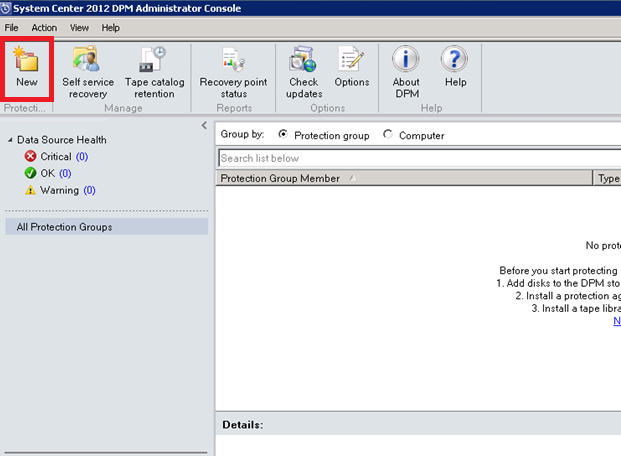Click Check updates icon

303,59
